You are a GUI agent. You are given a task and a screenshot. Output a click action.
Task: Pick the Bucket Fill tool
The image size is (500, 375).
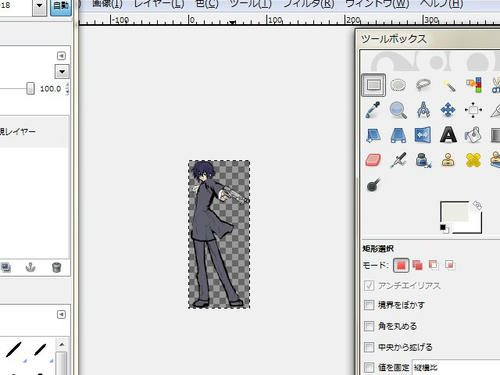click(x=473, y=135)
